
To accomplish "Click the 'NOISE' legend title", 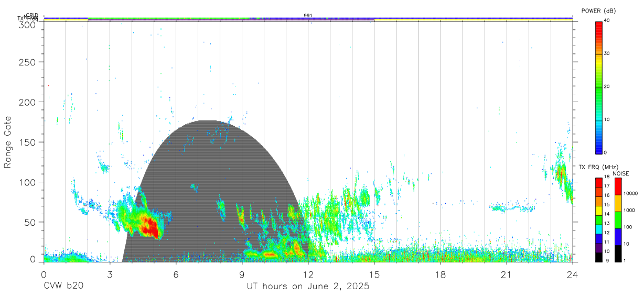I will click(620, 173).
